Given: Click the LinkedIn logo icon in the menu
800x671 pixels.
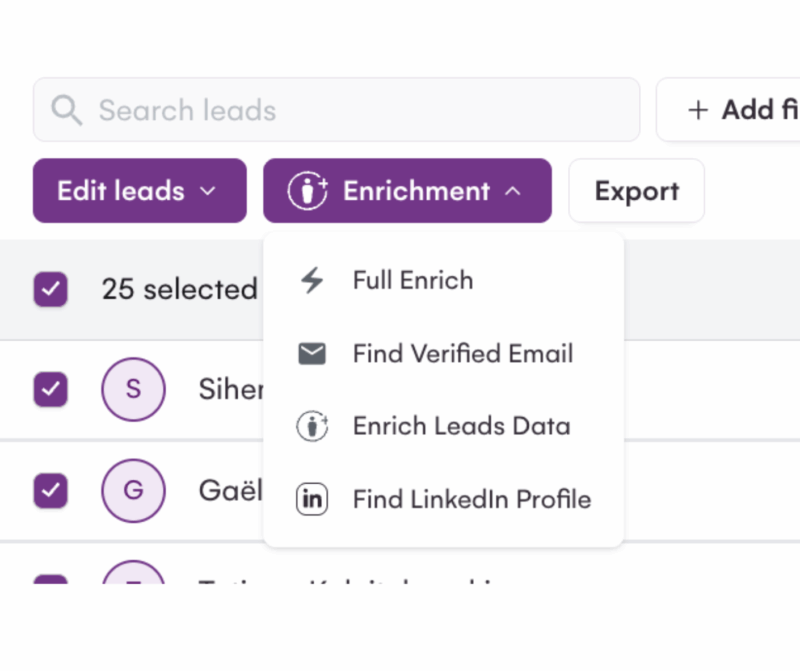Looking at the screenshot, I should [x=312, y=499].
